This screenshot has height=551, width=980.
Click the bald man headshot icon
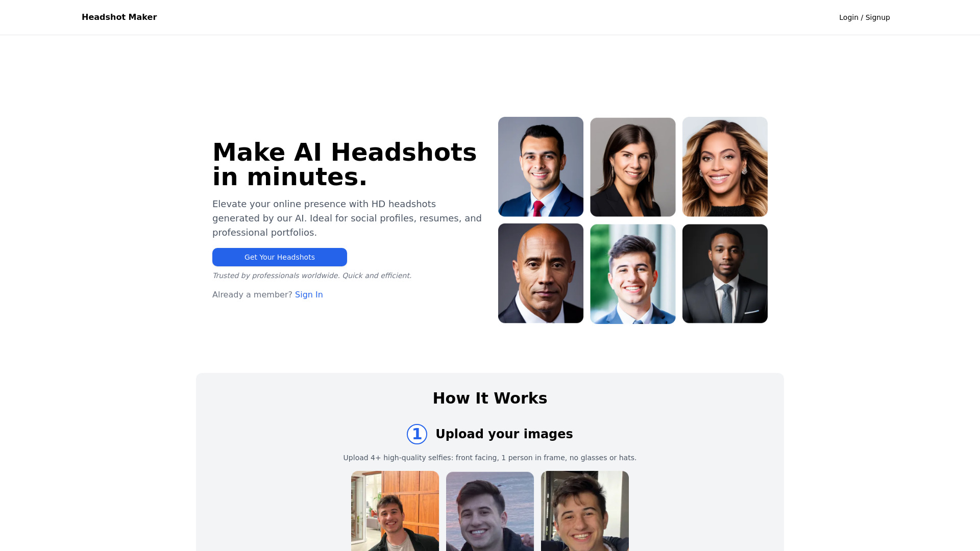(x=541, y=273)
